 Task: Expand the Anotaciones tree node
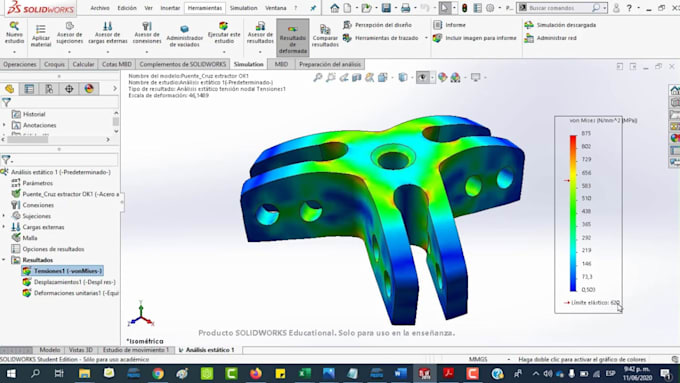pyautogui.click(x=4, y=125)
